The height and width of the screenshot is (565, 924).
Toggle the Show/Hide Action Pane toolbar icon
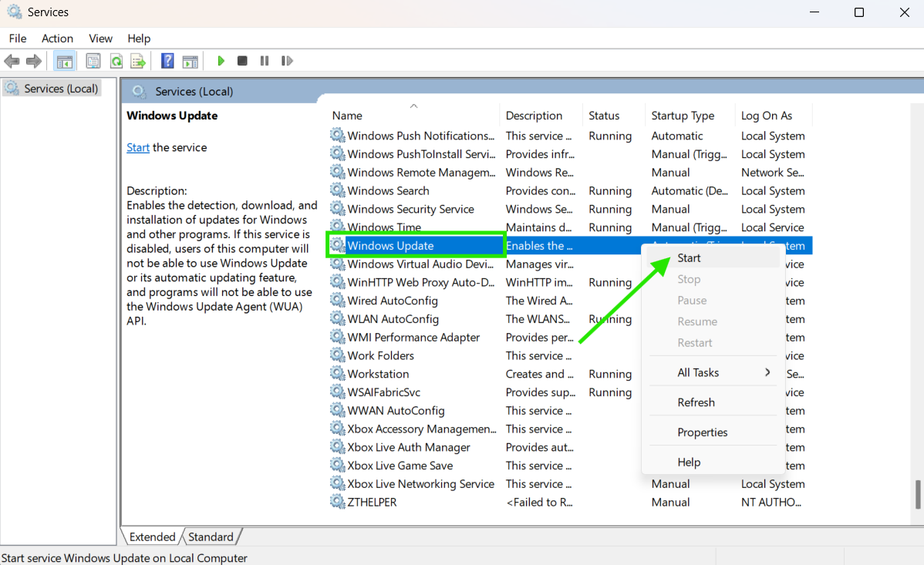pyautogui.click(x=190, y=61)
